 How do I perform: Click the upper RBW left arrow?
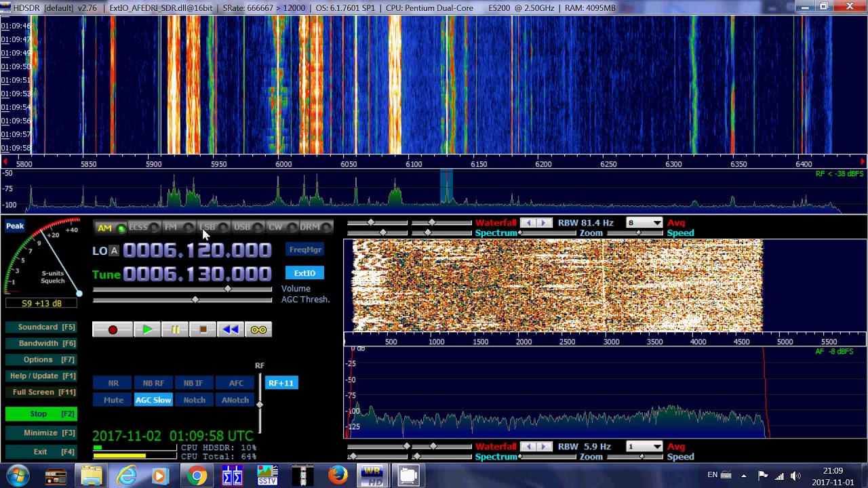point(528,223)
